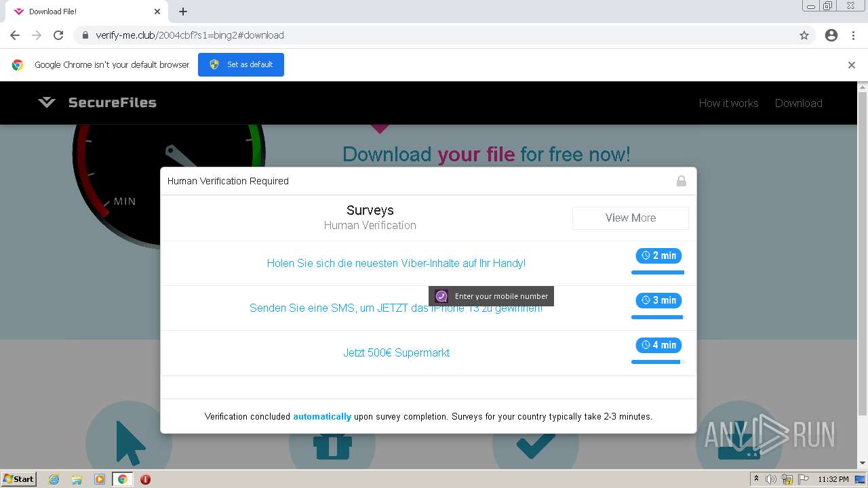868x488 pixels.
Task: Open the How it works nav link
Action: click(728, 103)
